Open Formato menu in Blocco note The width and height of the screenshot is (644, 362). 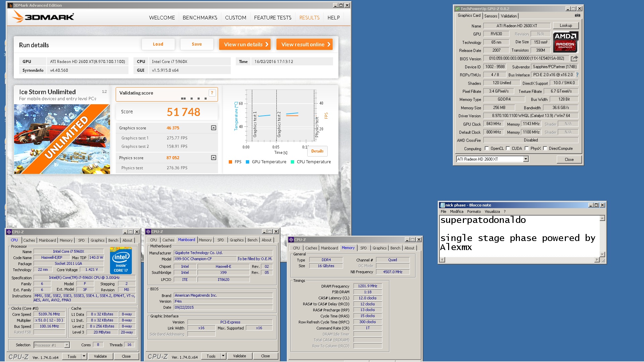(474, 212)
